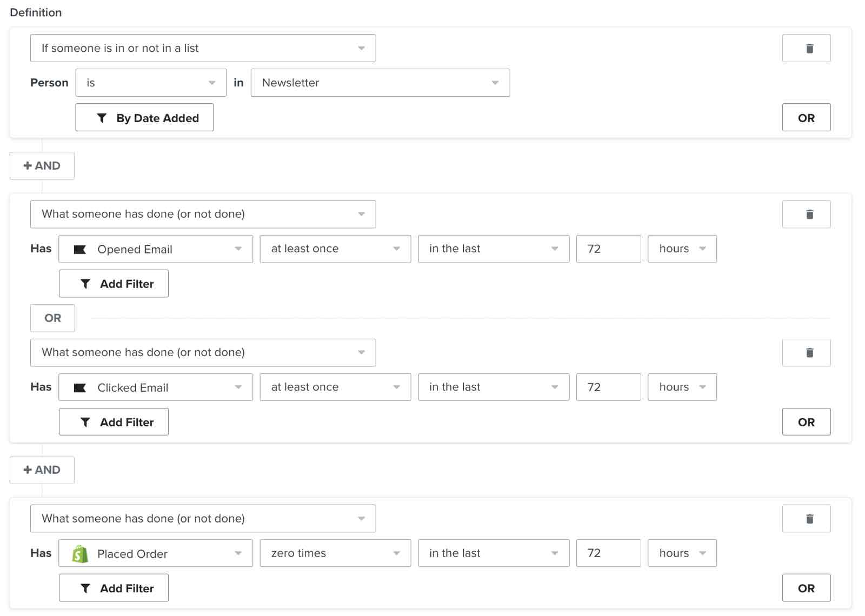
Task: Click the first + AND button
Action: tap(42, 166)
